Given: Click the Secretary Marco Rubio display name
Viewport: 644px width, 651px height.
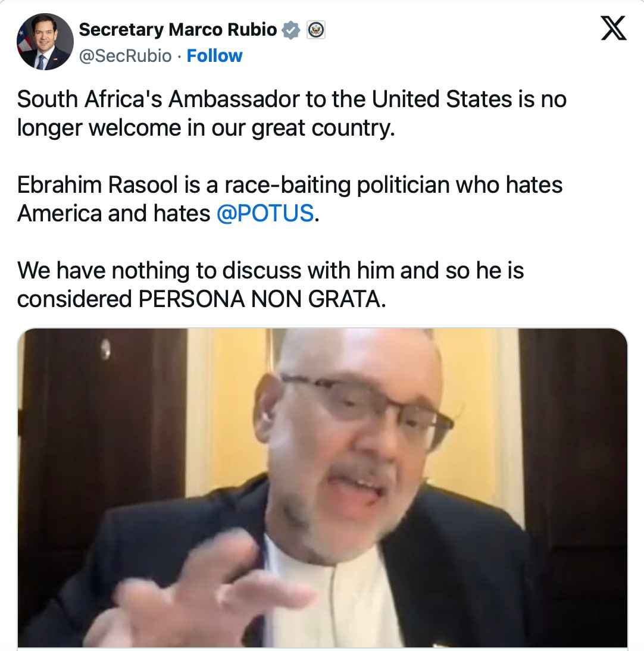Looking at the screenshot, I should [178, 30].
